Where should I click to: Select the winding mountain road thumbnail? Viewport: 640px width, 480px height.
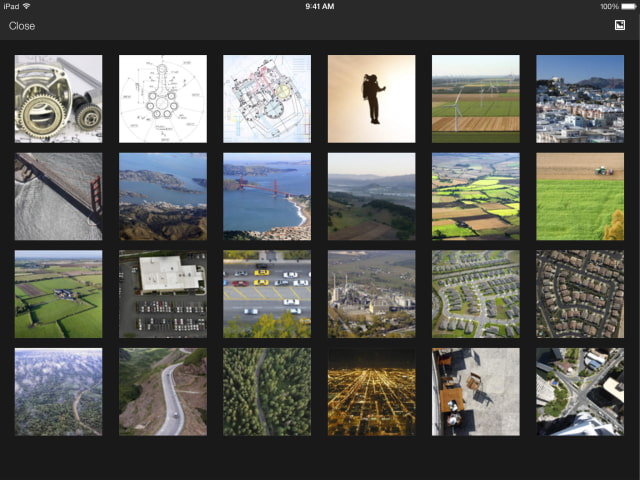coord(163,392)
